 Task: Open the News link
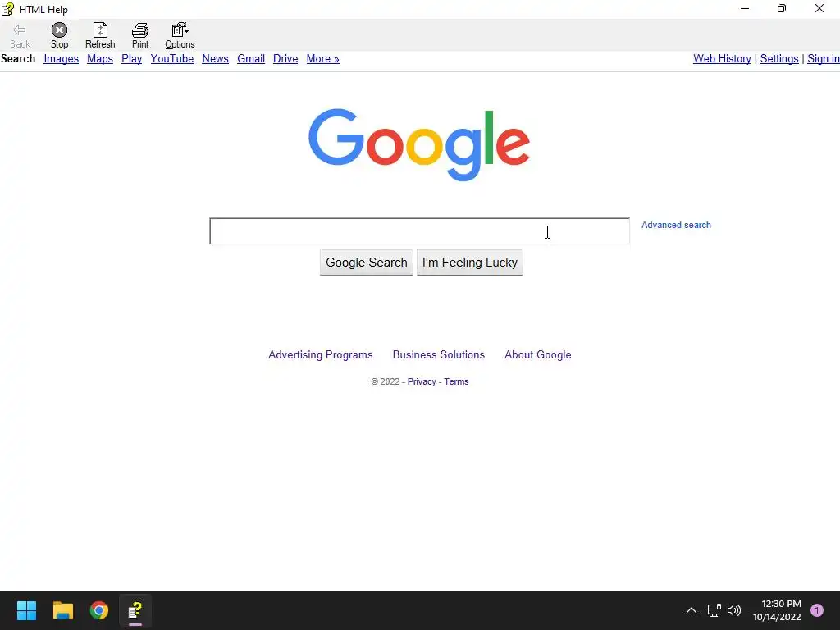(x=216, y=59)
